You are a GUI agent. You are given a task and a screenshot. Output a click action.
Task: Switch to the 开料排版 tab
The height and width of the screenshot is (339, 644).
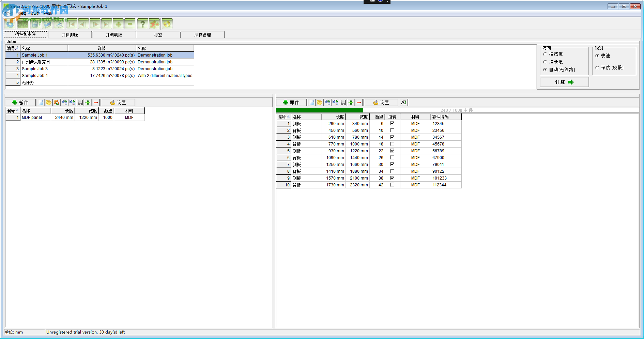click(x=70, y=35)
